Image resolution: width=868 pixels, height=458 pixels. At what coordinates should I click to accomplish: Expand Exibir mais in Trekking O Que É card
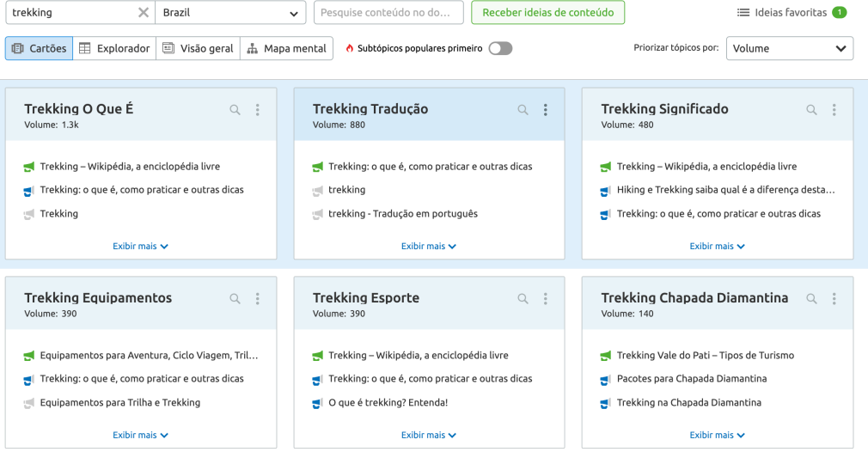tap(141, 246)
